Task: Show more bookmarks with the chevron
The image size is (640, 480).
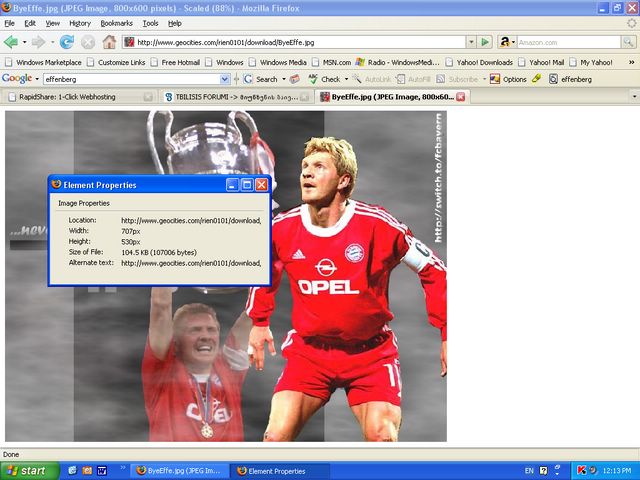Action: pos(631,62)
